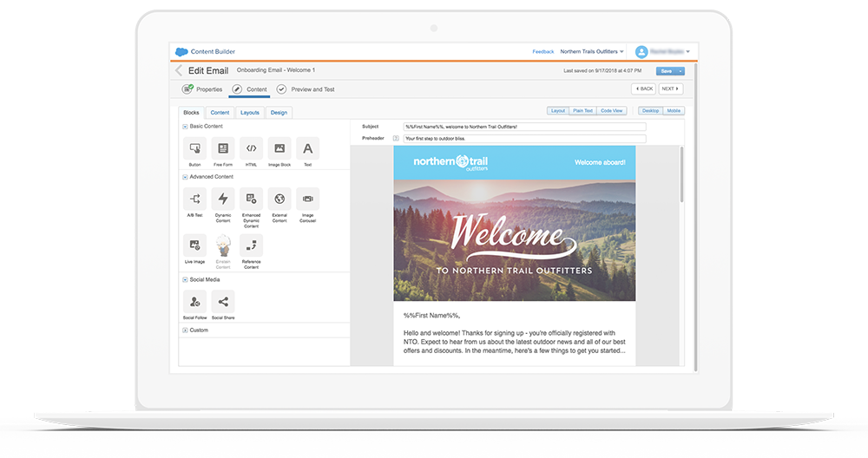Click the NEXT button
Viewport: 868px width, 458px height.
(x=670, y=88)
